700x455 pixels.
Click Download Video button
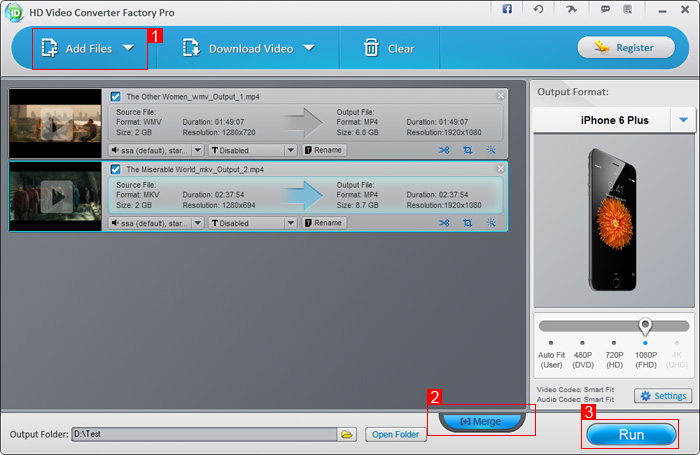pos(248,49)
